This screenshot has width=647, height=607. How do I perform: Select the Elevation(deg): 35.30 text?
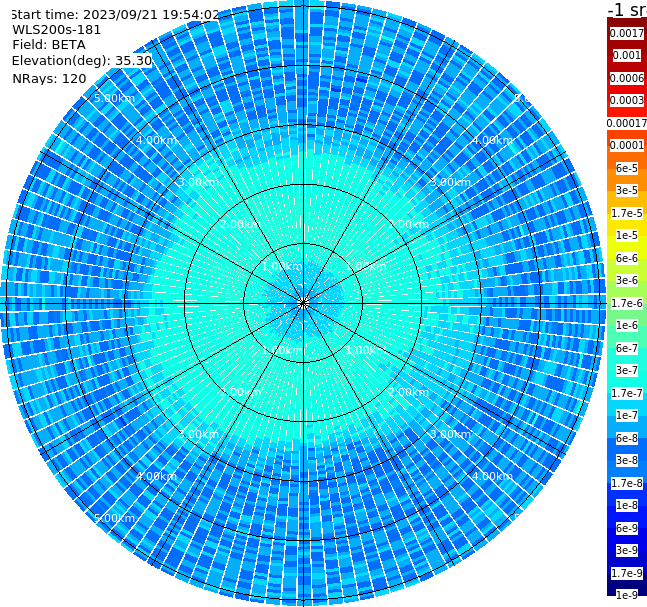pyautogui.click(x=82, y=61)
